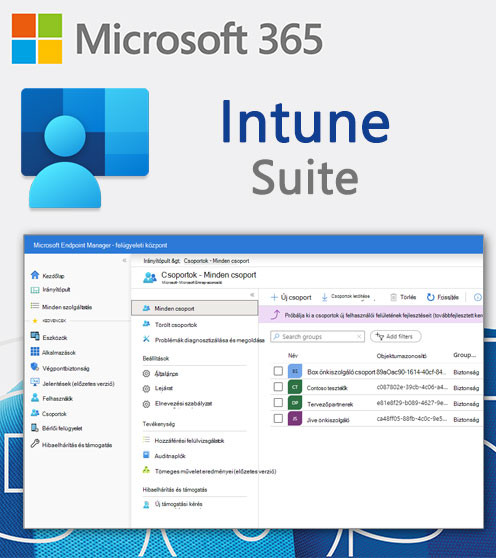Select Minden csoport menu item
Screen dimensions: 496x558
coord(195,308)
